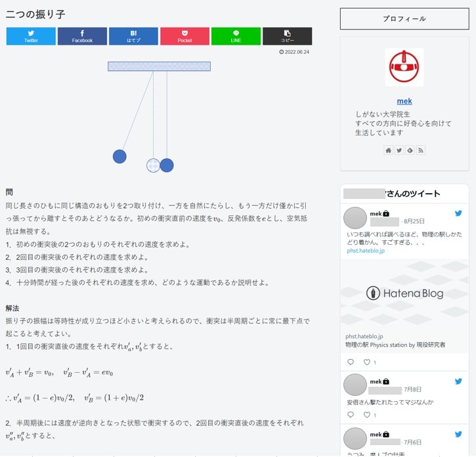Open the 8月25日 tweet date
Screen dimensions: 476x457
pyautogui.click(x=414, y=221)
